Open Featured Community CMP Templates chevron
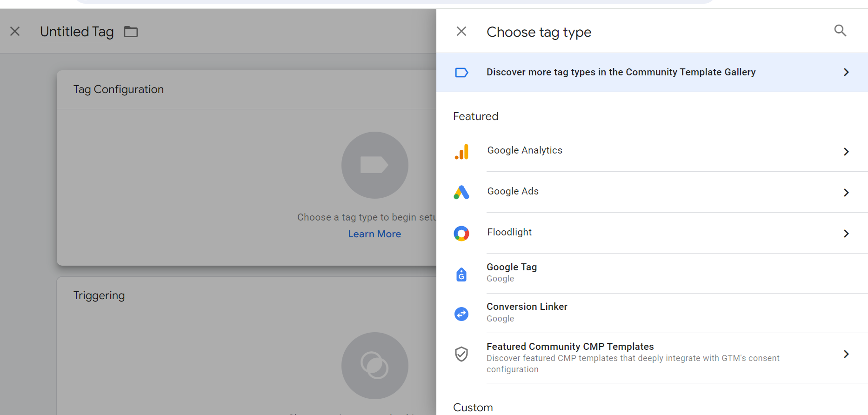The height and width of the screenshot is (415, 868). (846, 354)
